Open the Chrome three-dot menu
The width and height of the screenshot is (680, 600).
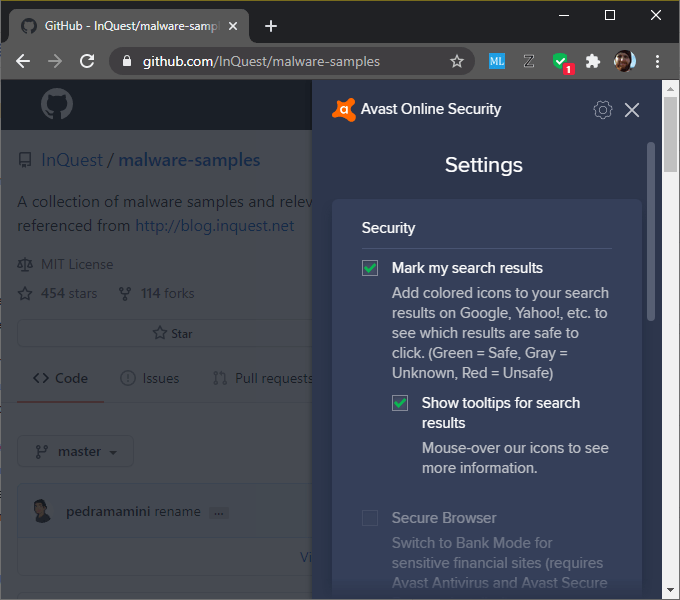pyautogui.click(x=657, y=61)
